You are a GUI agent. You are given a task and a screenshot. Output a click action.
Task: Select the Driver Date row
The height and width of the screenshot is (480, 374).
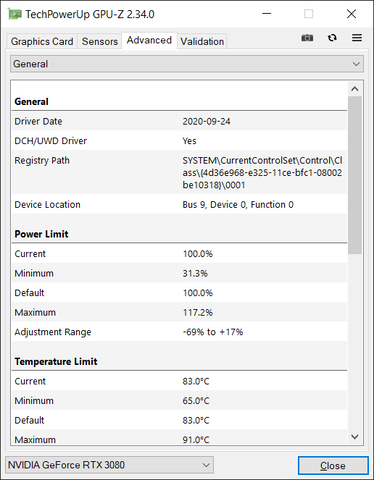pyautogui.click(x=179, y=121)
